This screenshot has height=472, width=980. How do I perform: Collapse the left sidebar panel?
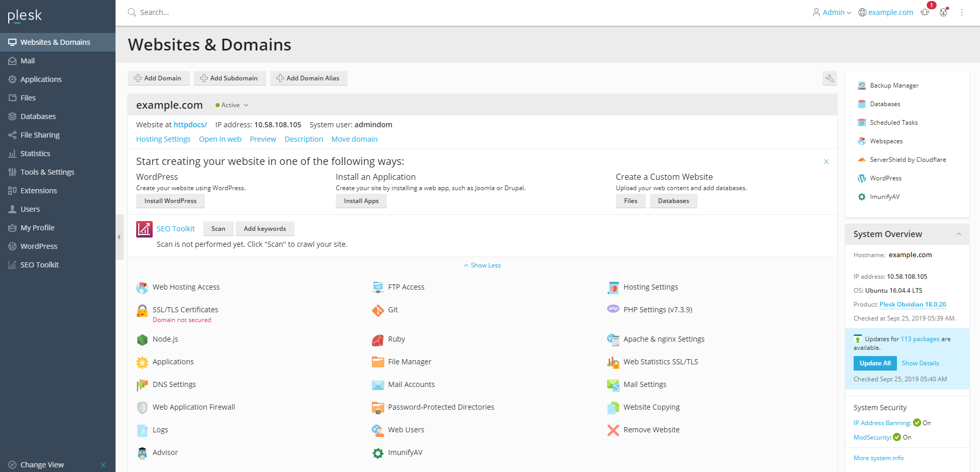[x=119, y=237]
